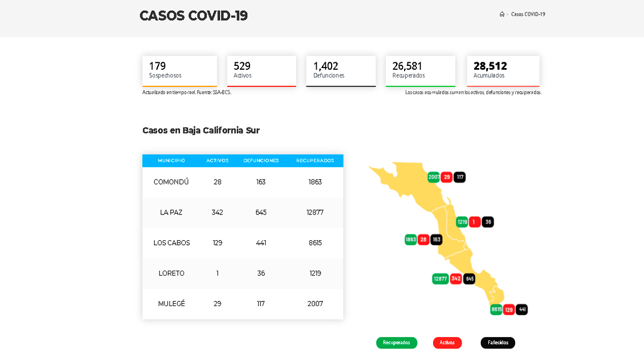Click the black 117 map badge for Mulegé
644x357 pixels.
click(459, 177)
